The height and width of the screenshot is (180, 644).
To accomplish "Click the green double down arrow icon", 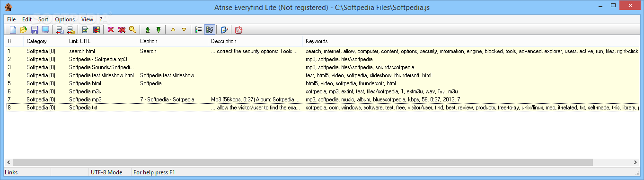I will click(158, 30).
